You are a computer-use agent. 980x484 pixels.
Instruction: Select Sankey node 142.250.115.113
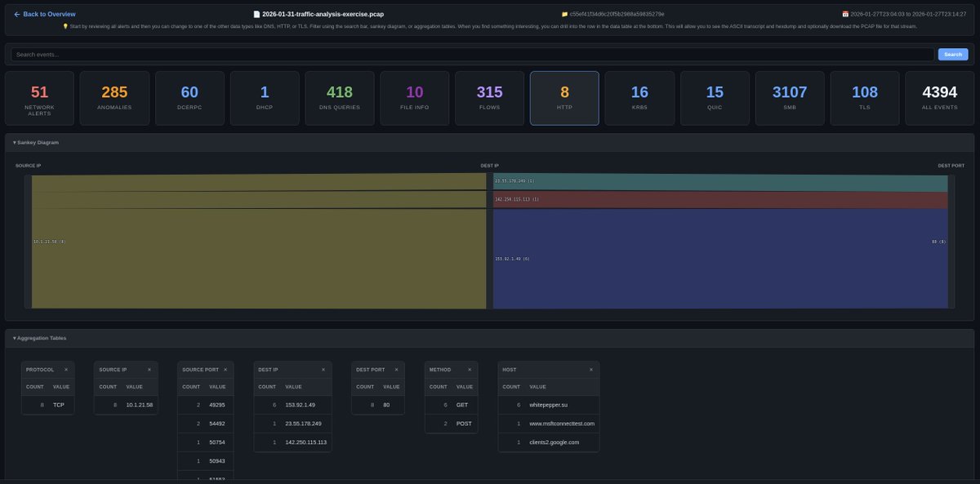click(490, 200)
